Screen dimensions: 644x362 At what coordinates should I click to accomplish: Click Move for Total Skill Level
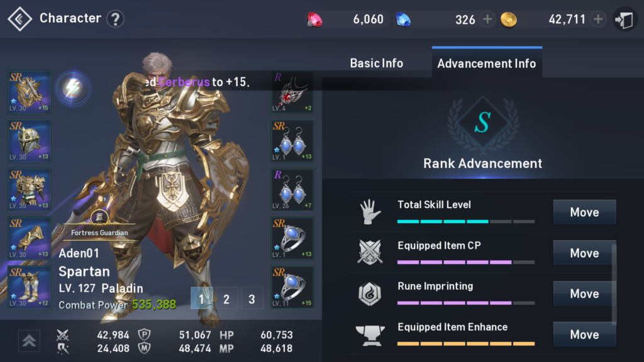click(584, 212)
